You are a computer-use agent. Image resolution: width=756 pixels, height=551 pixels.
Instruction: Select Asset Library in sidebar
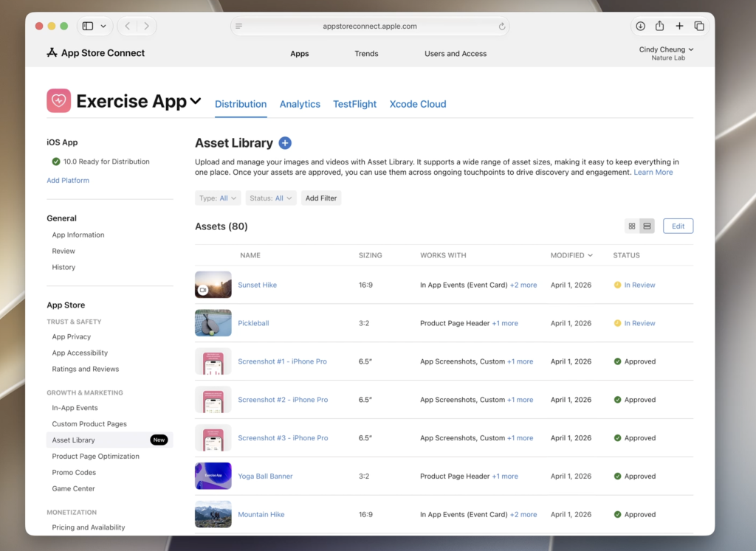pos(110,440)
